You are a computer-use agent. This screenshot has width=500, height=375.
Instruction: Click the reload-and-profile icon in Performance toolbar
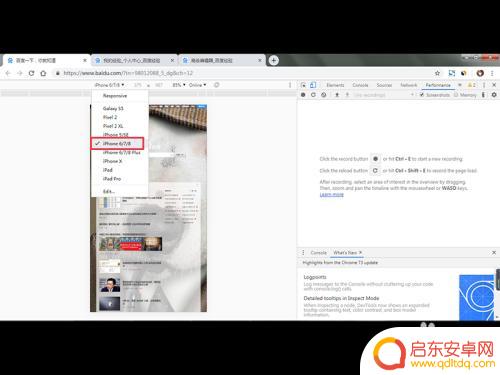[313, 95]
